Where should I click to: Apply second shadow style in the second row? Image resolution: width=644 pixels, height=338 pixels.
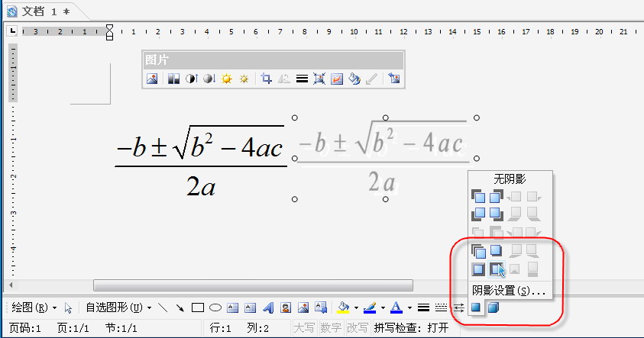point(496,214)
